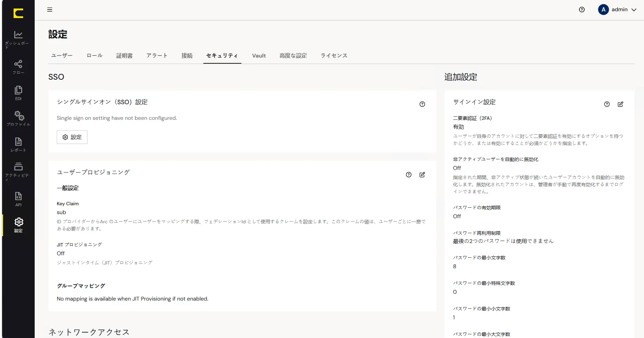Switch to the 高度な設定 tab
Viewport: 644px width, 338px height.
coord(293,55)
